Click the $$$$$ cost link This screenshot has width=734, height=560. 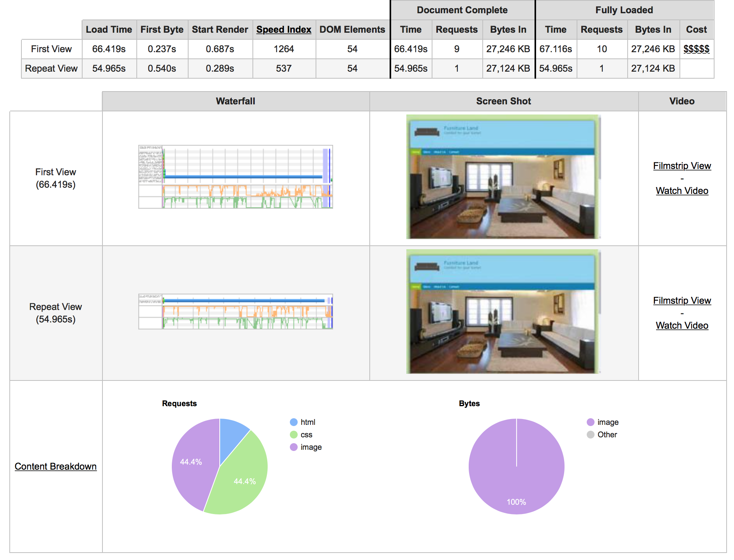(696, 49)
